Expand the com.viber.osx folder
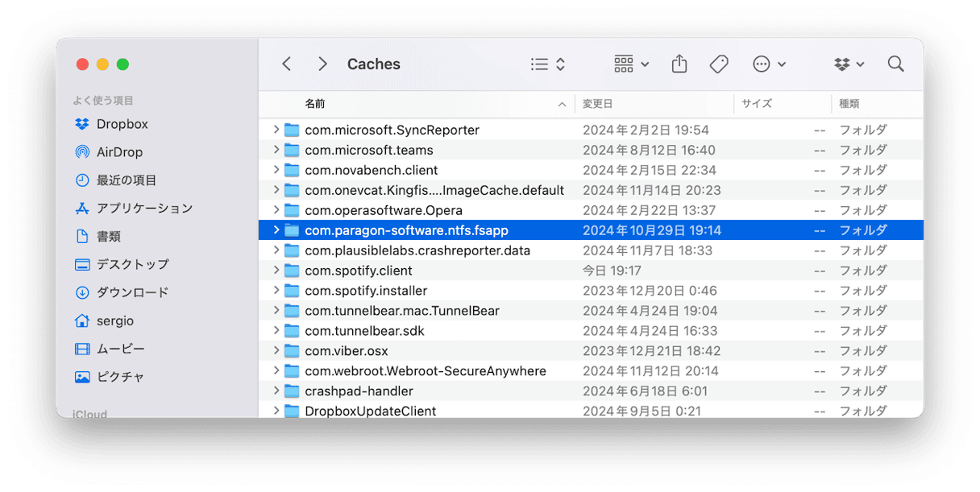This screenshot has height=492, width=980. click(276, 351)
